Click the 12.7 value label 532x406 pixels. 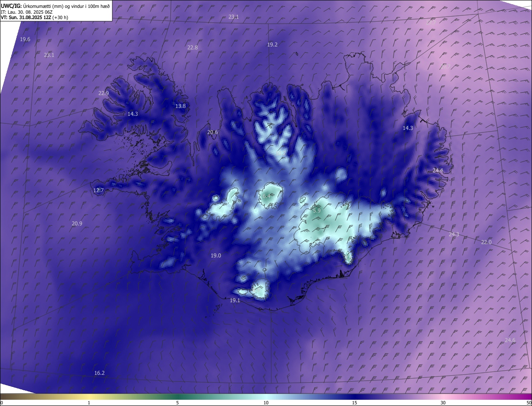tap(99, 190)
